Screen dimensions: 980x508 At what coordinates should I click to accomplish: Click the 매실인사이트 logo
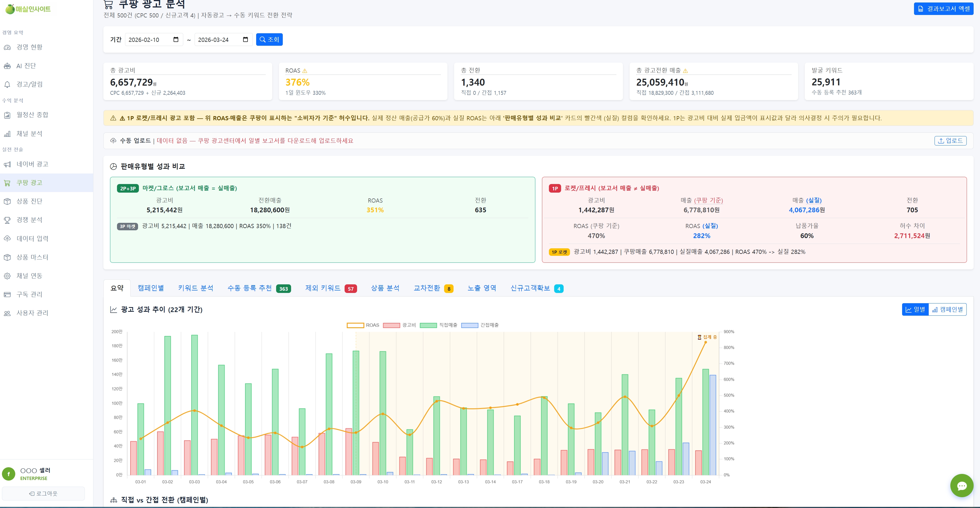[28, 9]
